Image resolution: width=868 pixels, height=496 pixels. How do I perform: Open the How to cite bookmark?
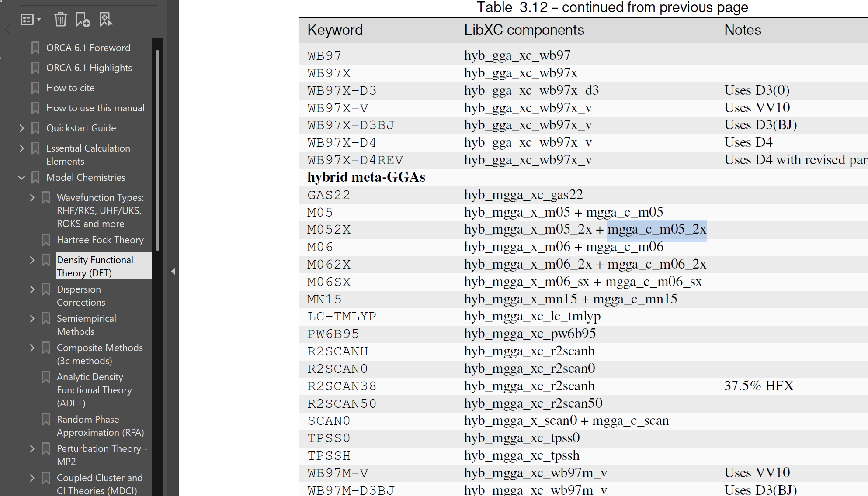70,88
